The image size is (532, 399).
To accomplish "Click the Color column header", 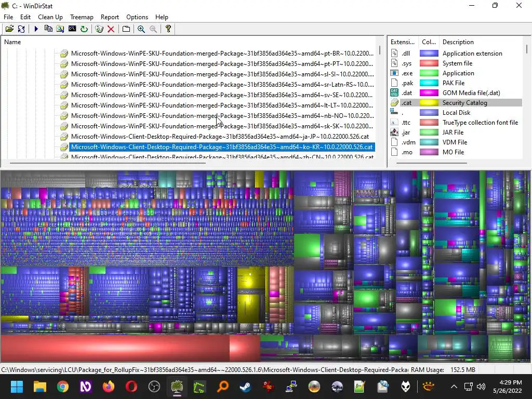I will (x=429, y=42).
